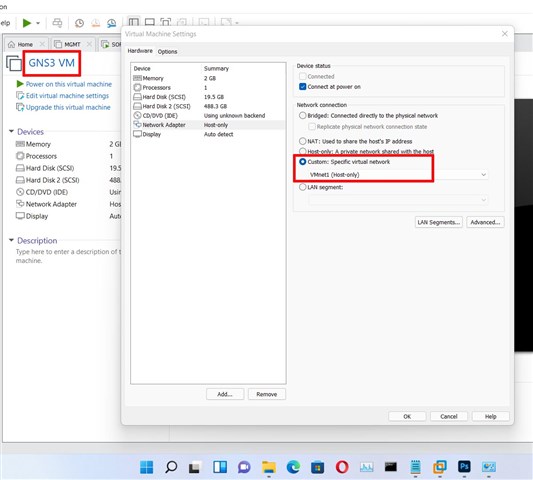
Task: Click the Take Snapshot clock icon
Action: (x=79, y=23)
